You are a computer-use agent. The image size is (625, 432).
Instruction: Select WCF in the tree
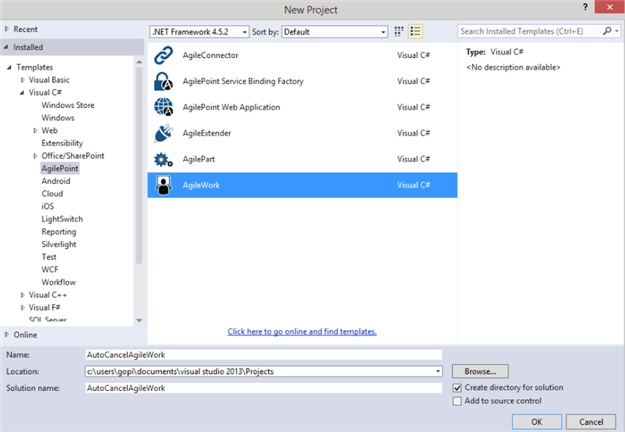tap(50, 270)
